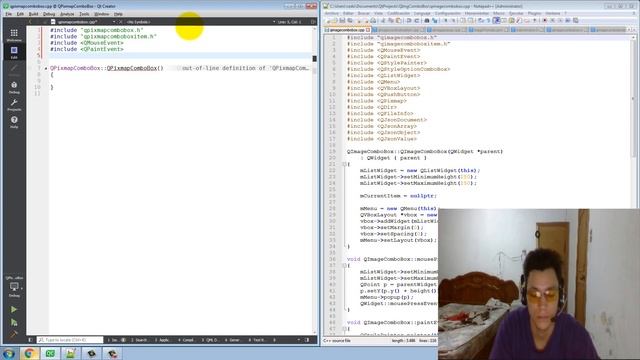Start debugging with Run-Debug button
Viewport: 640px width, 360px height.
14,322
